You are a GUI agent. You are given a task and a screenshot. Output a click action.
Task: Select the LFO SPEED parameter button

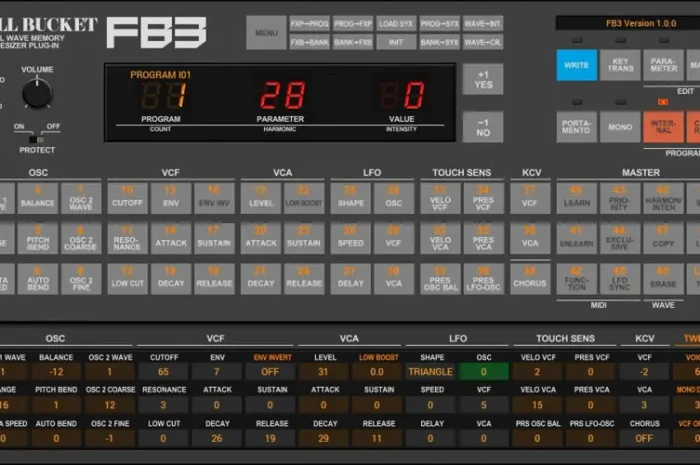[350, 238]
